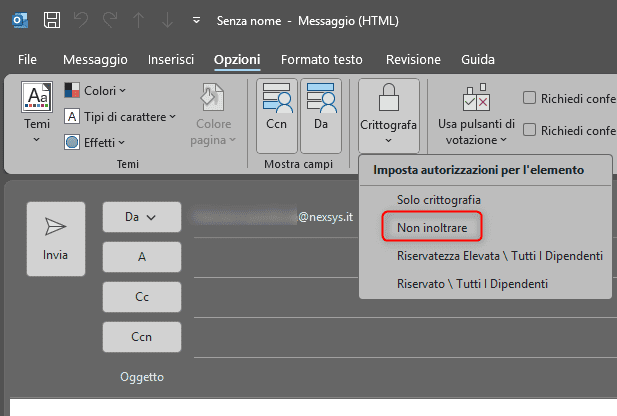Expand the Colori theme colors dropdown
This screenshot has height=416, width=617.
click(95, 91)
